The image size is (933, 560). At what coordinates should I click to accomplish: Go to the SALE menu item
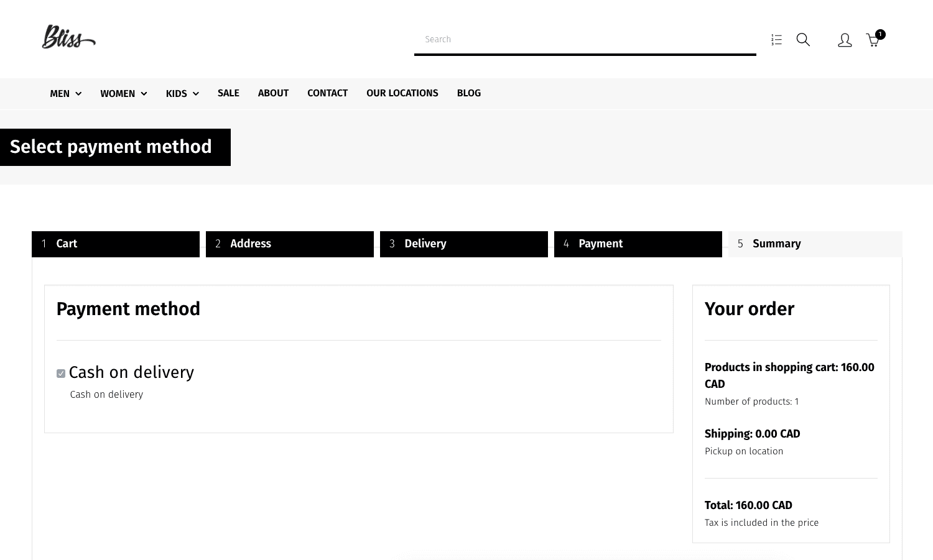click(x=228, y=93)
